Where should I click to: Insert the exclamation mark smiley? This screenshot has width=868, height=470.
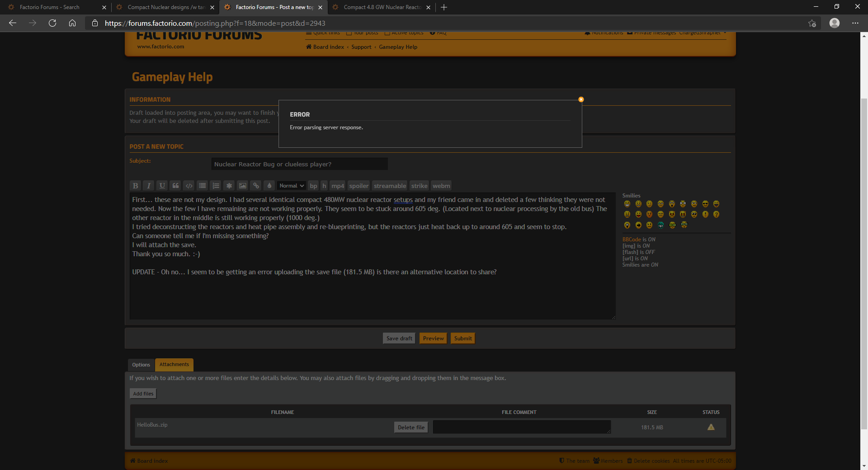pos(705,214)
